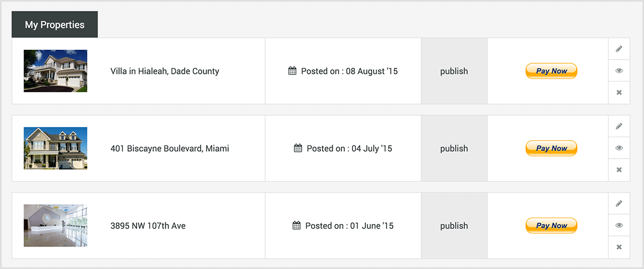Open the My Properties tab
This screenshot has height=269, width=644.
pos(54,25)
